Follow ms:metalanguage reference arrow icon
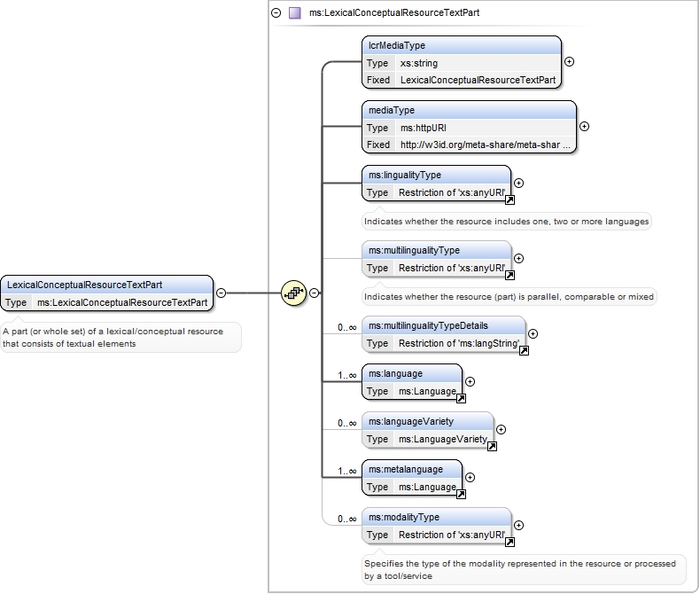Viewport: 700px width, 594px height. pyautogui.click(x=461, y=494)
